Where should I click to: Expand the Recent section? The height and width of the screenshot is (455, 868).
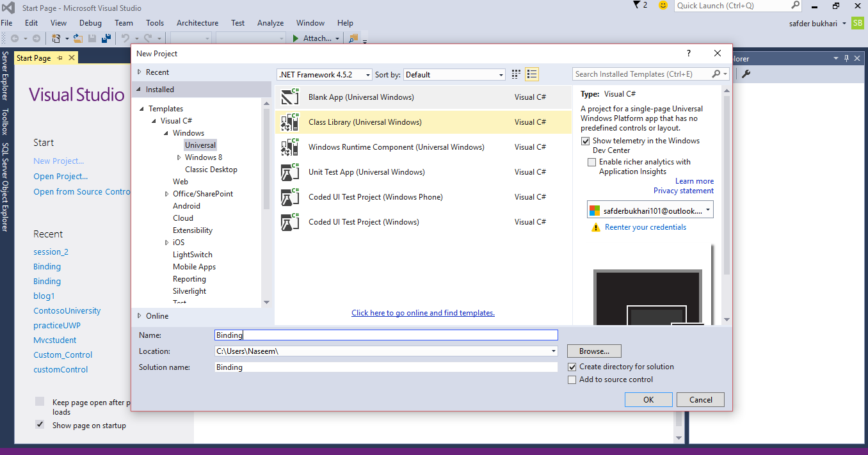[140, 72]
